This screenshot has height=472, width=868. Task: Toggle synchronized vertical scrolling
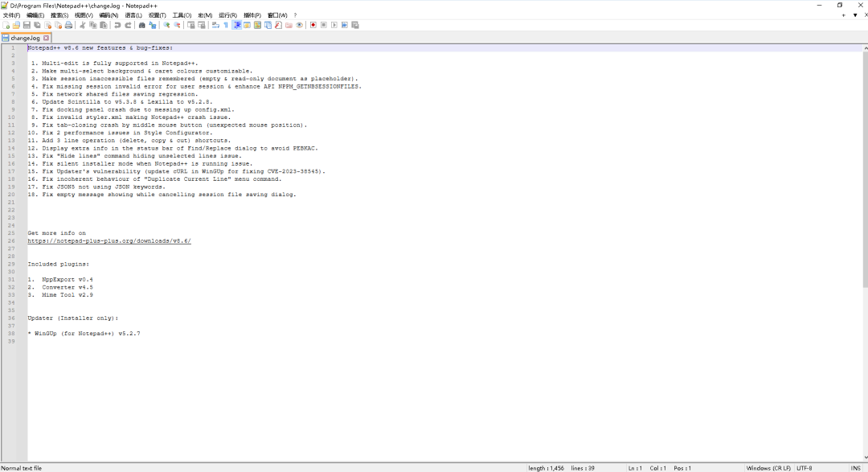191,25
